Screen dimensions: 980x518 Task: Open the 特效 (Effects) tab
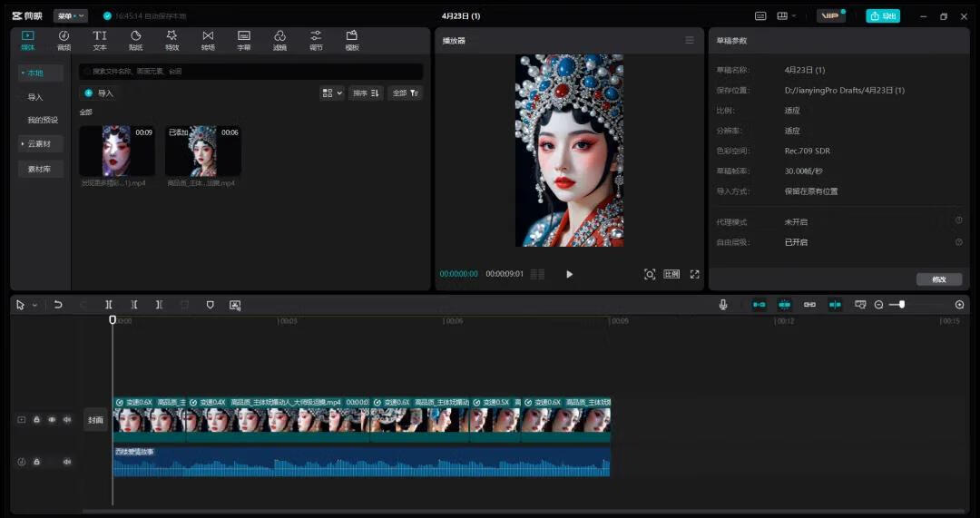click(x=171, y=41)
